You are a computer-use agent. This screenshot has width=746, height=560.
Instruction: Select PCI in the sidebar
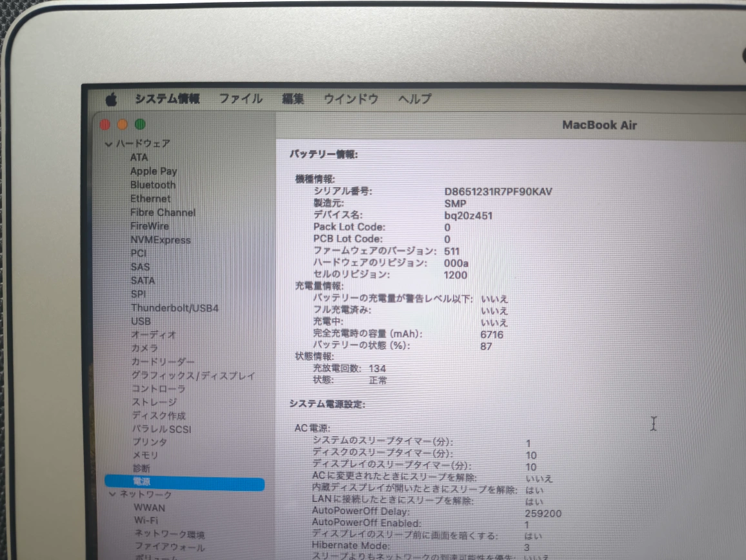(x=139, y=254)
